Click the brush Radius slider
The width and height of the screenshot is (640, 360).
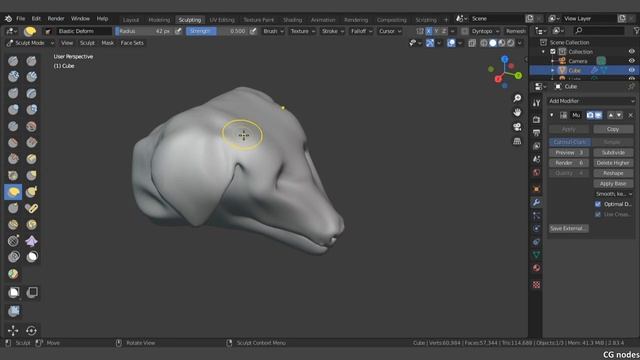tap(144, 31)
